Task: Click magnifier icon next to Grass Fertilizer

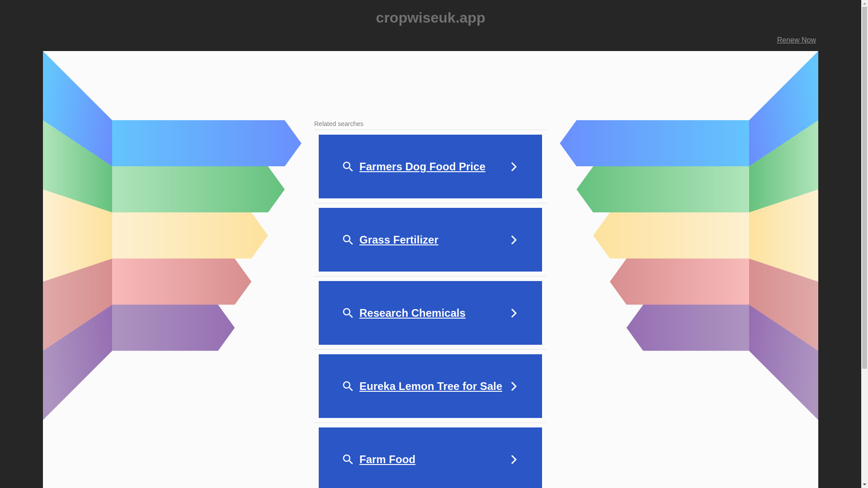Action: click(x=348, y=240)
